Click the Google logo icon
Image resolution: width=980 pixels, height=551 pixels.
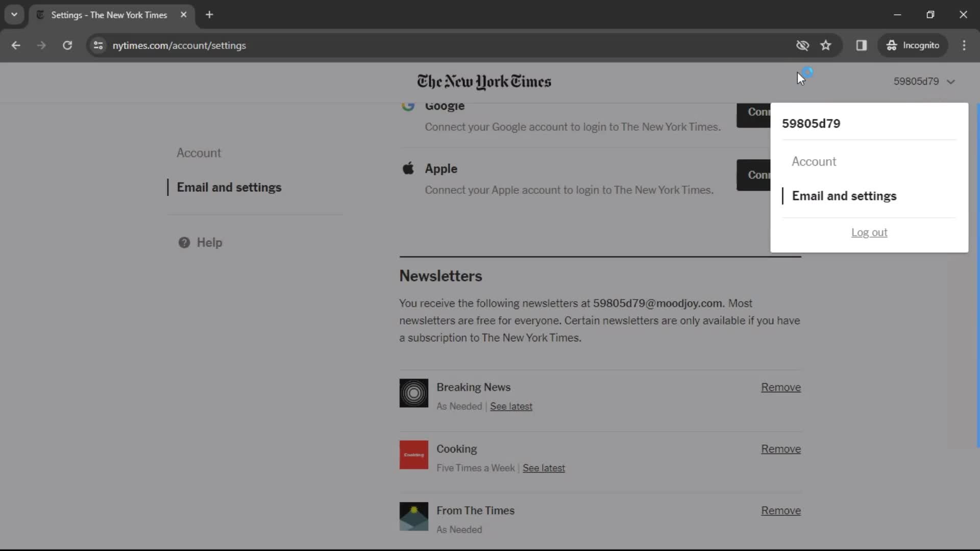408,106
